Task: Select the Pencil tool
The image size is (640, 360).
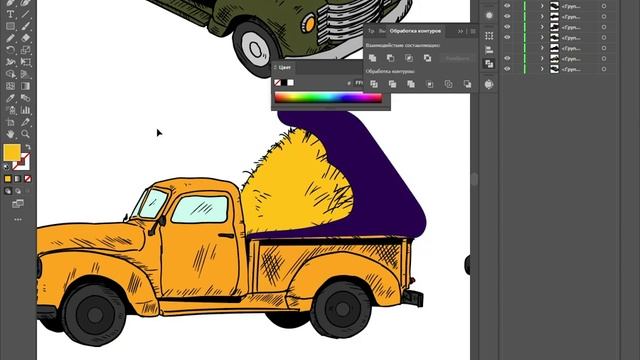Action: 11,38
